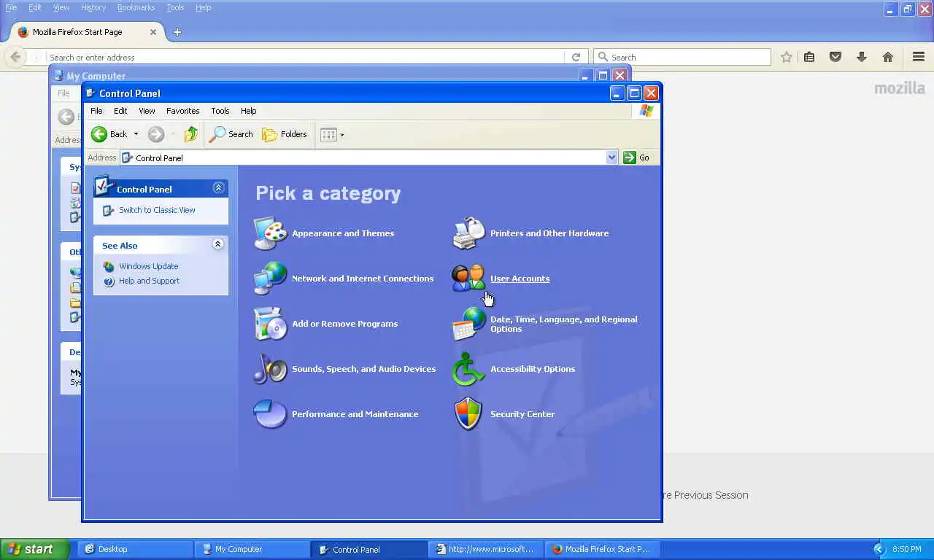Click the Windows start button
This screenshot has width=934, height=560.
(x=34, y=549)
